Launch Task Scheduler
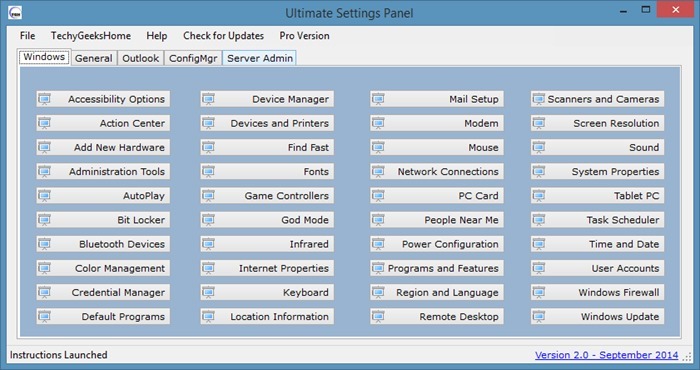 597,220
